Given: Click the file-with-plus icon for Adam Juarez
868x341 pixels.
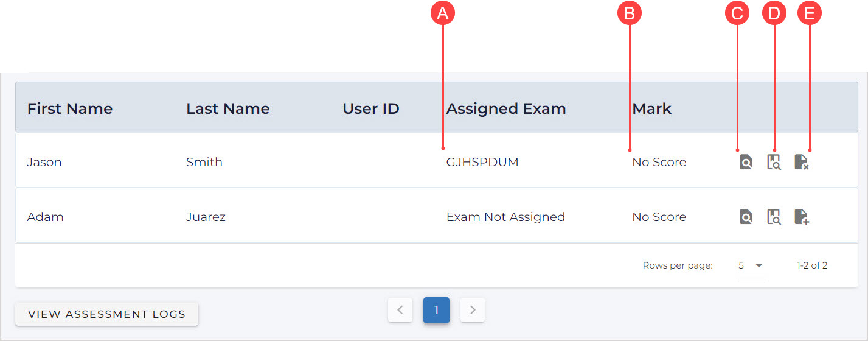Looking at the screenshot, I should (x=802, y=217).
